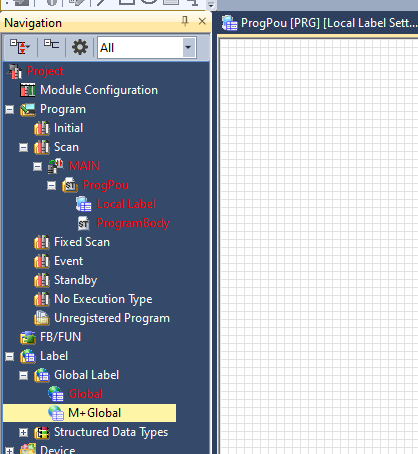Click the Unregistered Program icon
Viewport: 418px width, 454px height.
[x=42, y=318]
